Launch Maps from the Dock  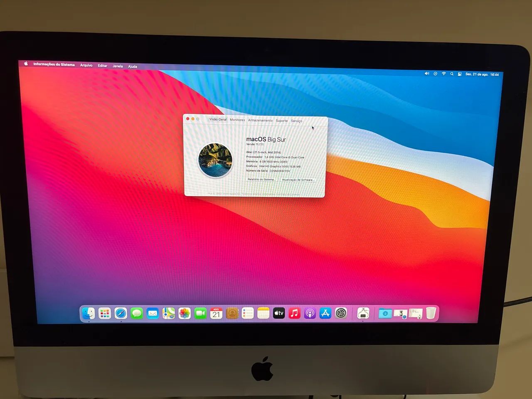click(x=168, y=313)
